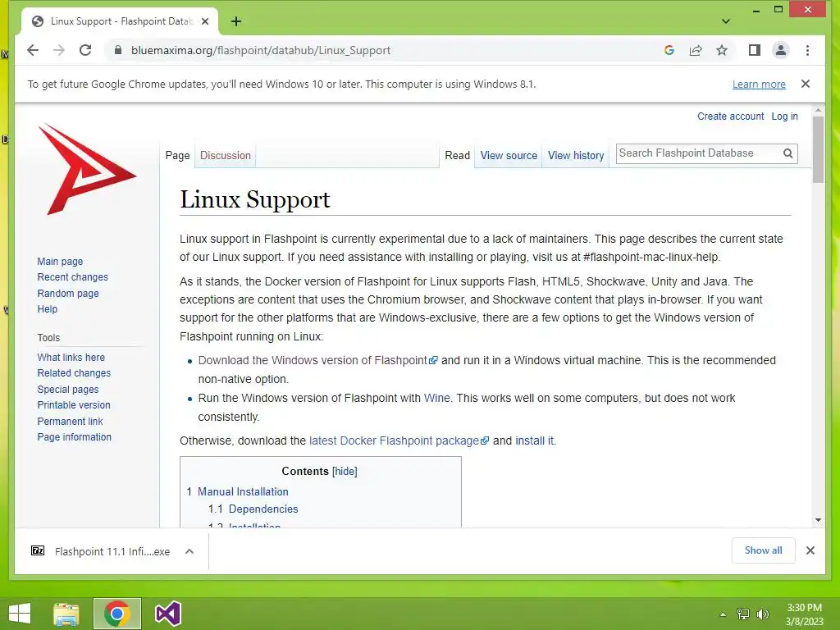Open Visual Studio from taskbar
This screenshot has height=630, width=840.
coord(167,614)
